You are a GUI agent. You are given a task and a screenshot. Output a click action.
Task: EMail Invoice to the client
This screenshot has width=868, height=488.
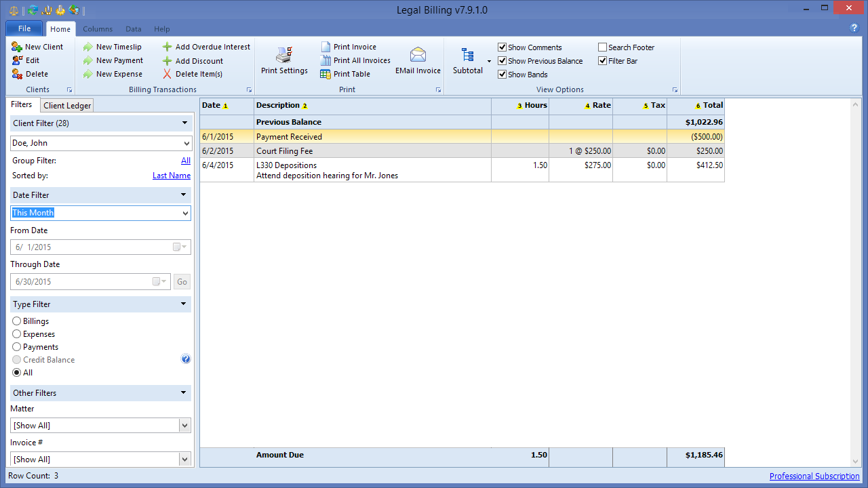(418, 60)
